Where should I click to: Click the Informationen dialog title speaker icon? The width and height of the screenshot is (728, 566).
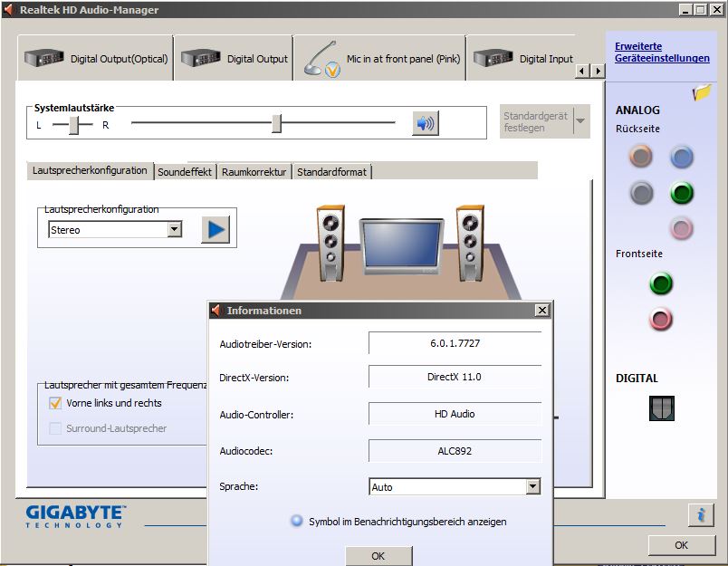[216, 310]
